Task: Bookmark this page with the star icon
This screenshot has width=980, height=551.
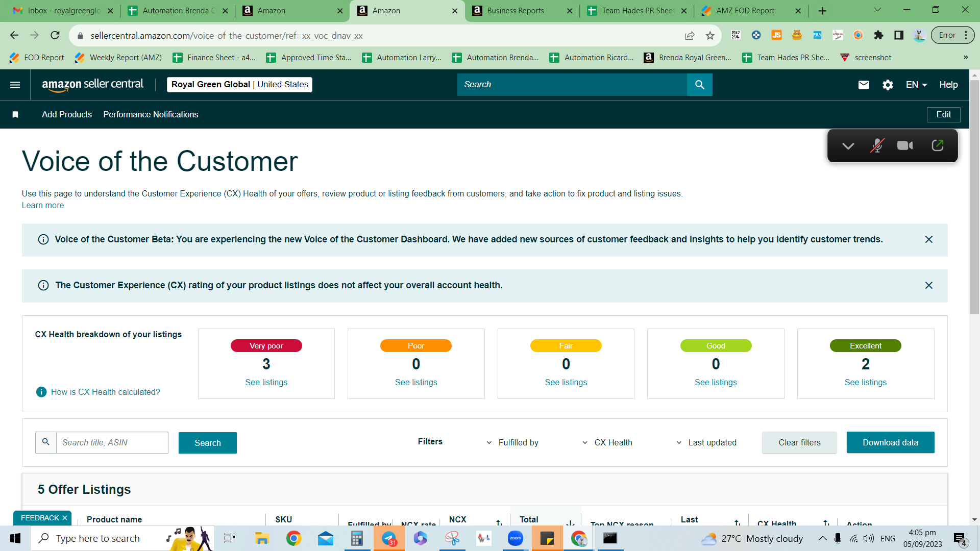Action: tap(710, 36)
